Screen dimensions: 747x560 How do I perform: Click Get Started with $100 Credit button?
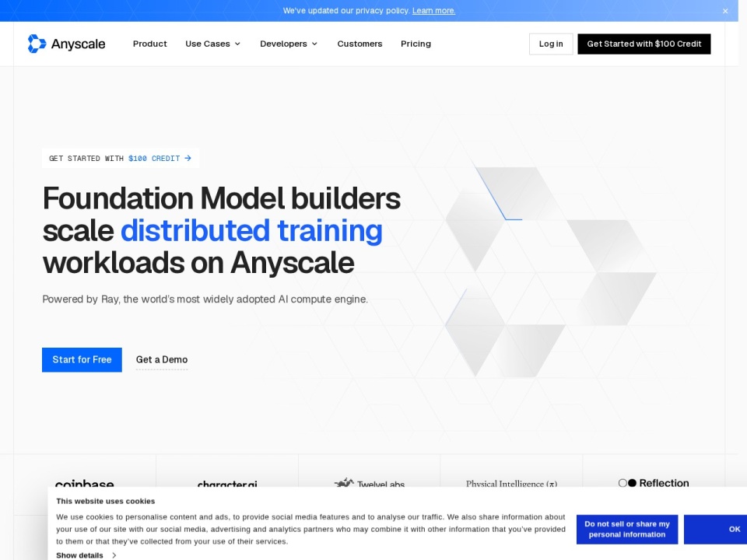(644, 44)
